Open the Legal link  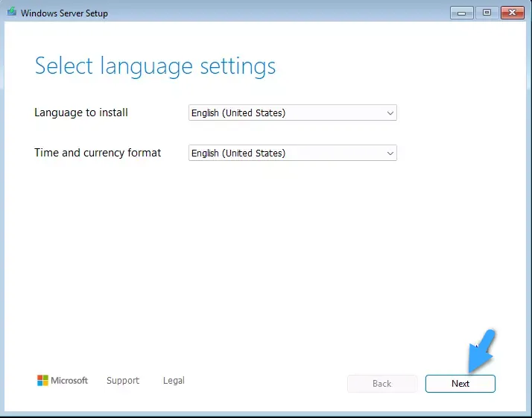(174, 380)
